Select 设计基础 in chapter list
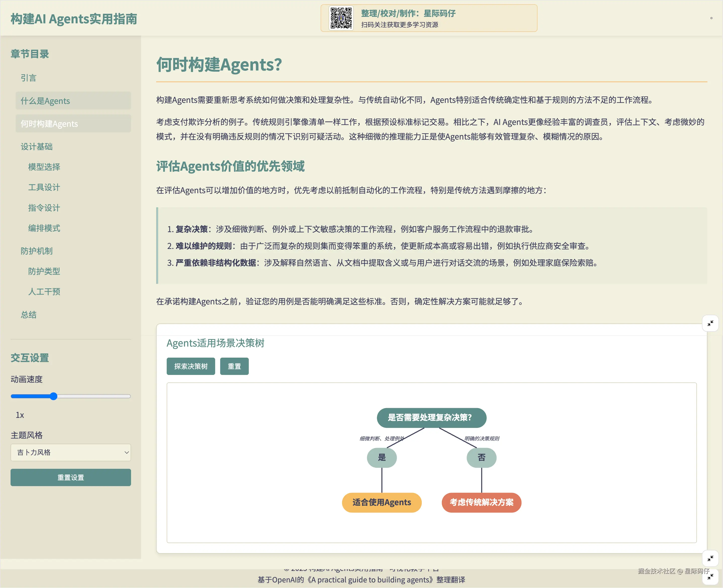 click(37, 147)
